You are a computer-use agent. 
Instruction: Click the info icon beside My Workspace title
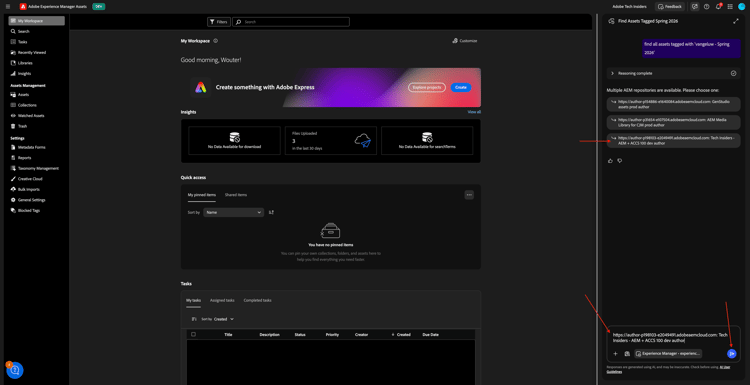[x=216, y=41]
